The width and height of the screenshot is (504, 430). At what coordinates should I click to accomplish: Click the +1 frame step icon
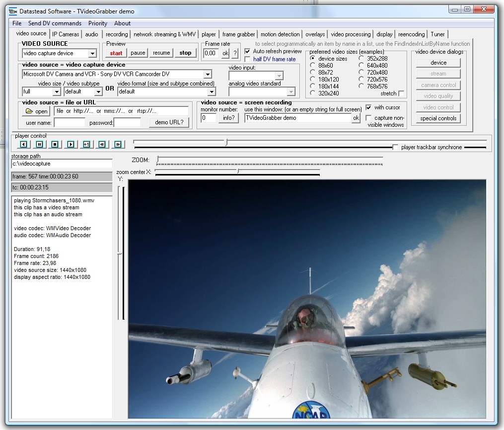click(x=87, y=144)
